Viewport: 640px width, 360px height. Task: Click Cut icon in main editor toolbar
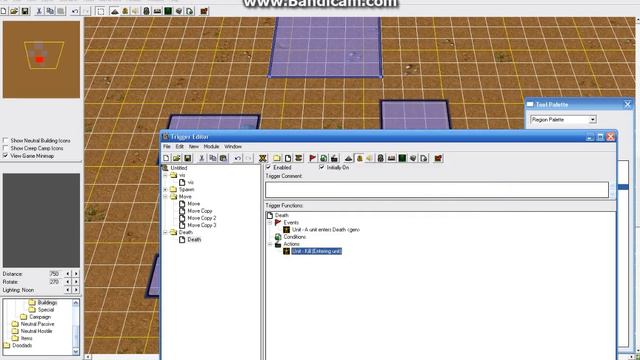39,11
